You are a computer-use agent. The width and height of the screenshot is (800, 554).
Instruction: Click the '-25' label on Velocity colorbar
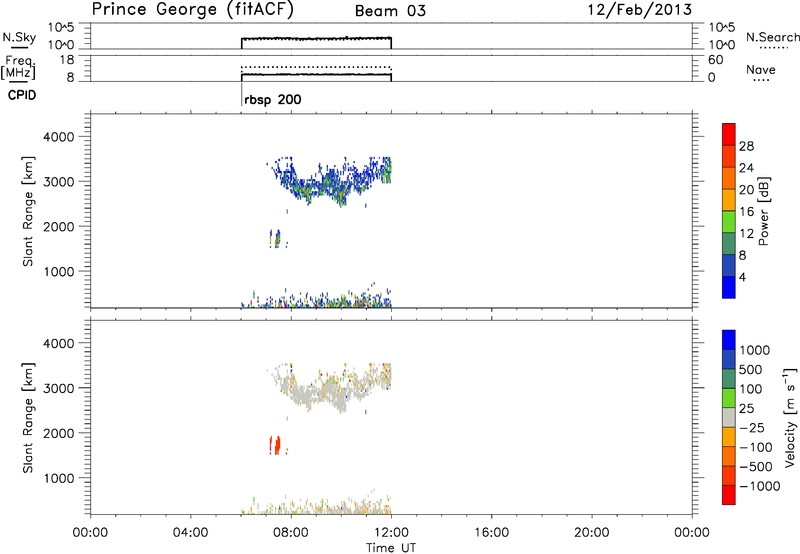point(751,427)
